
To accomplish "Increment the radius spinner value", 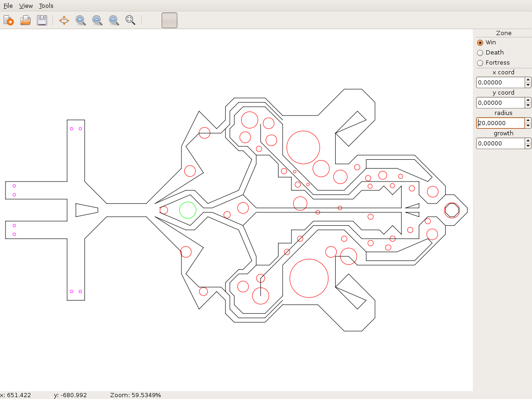I will (528, 121).
